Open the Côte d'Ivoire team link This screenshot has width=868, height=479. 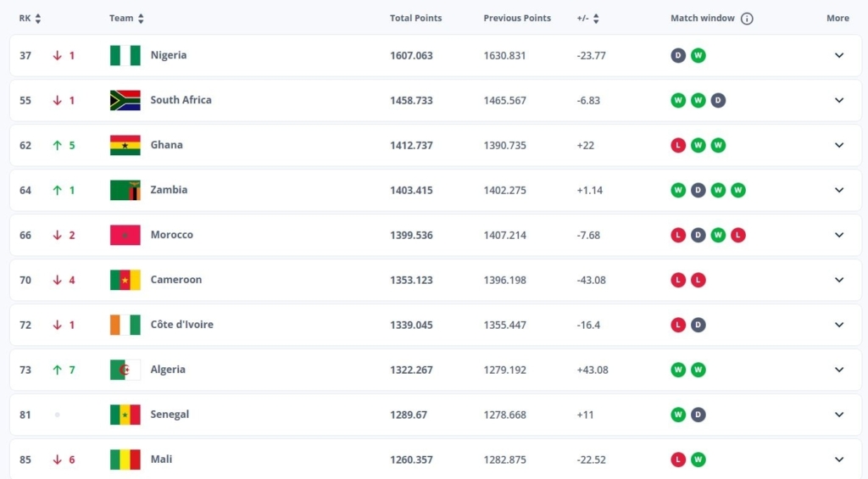point(181,325)
